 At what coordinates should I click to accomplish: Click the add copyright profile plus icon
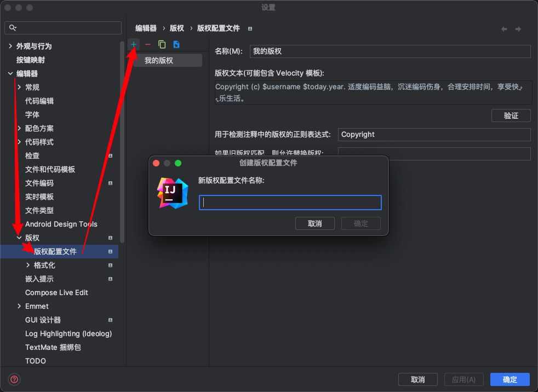(x=134, y=44)
